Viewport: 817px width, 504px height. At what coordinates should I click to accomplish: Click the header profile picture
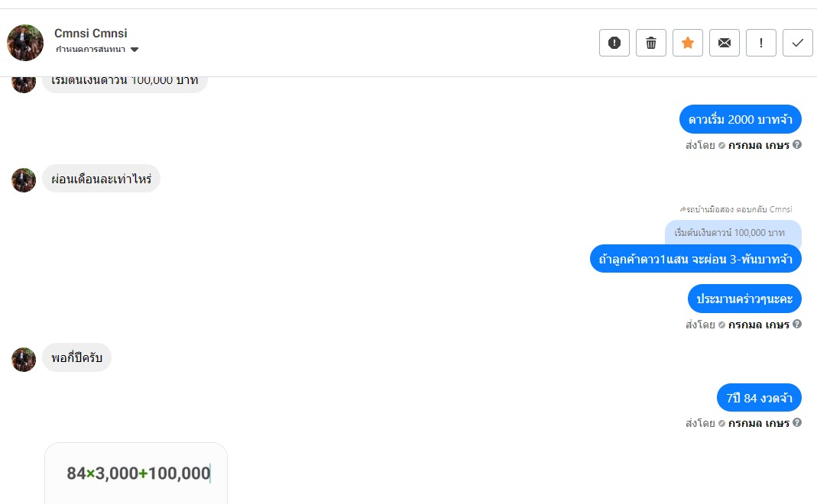click(25, 43)
